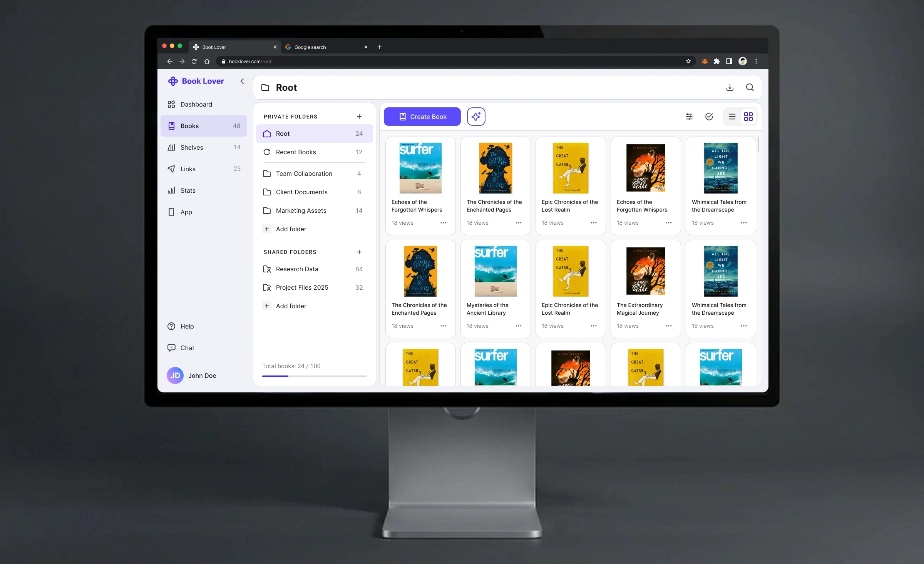924x564 pixels.
Task: Bookmark page with the star icon
Action: coord(688,61)
